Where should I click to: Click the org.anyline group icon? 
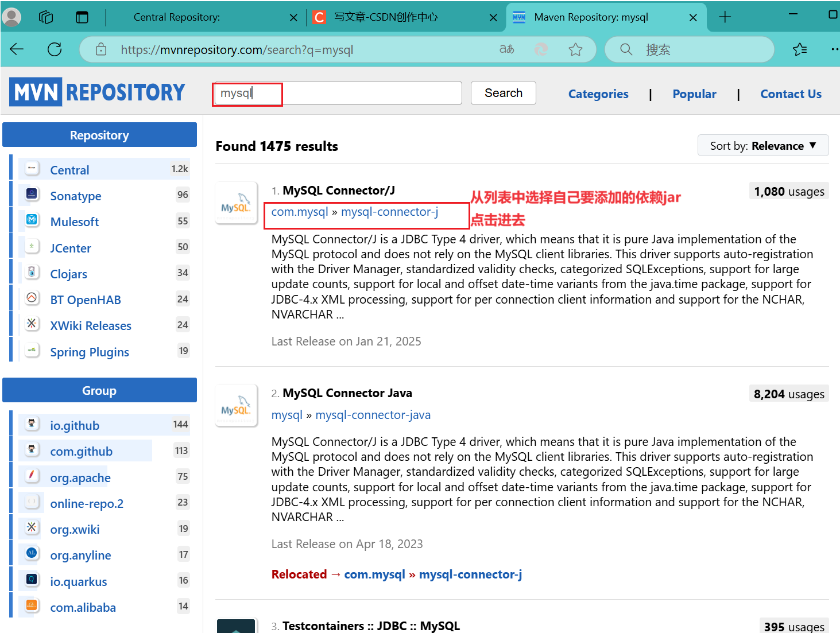32,554
